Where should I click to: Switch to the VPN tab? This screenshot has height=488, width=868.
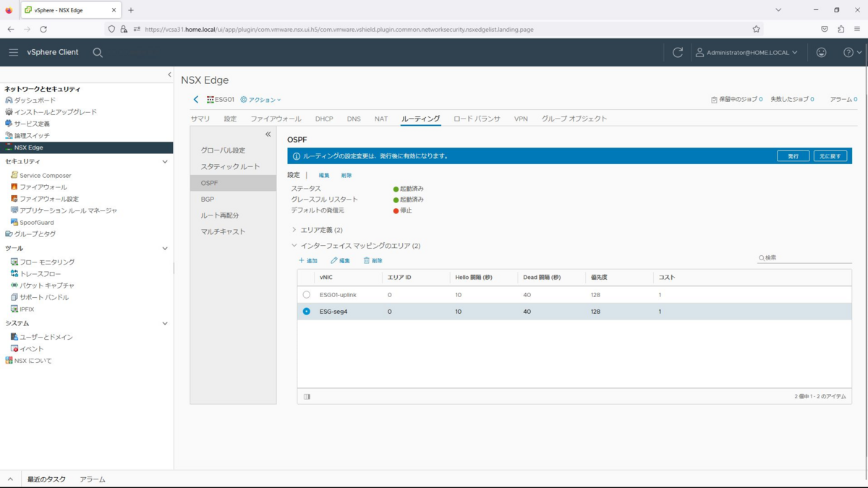(x=521, y=119)
